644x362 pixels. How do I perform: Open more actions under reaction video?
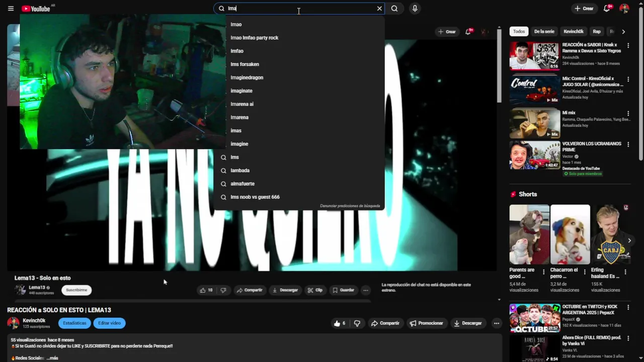coord(497,323)
